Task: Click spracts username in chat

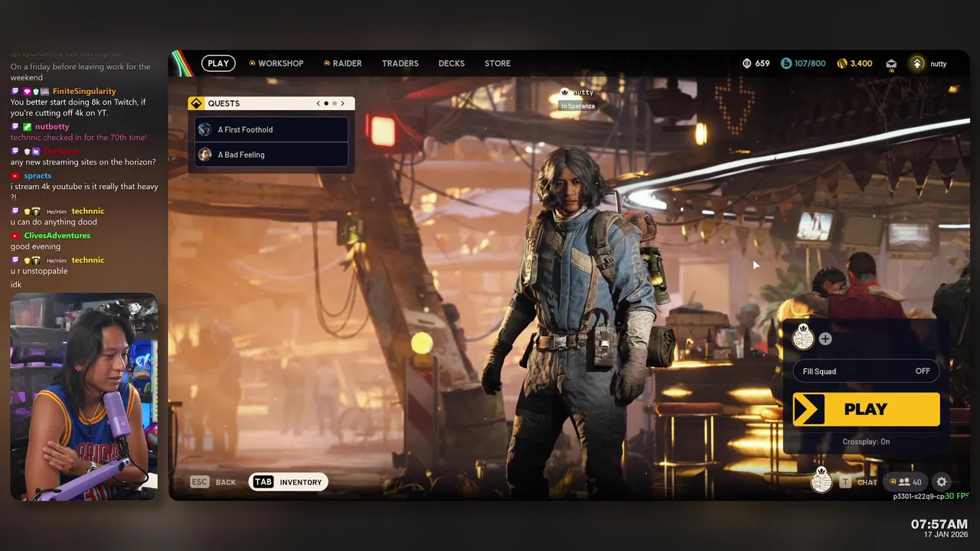Action: pos(38,176)
